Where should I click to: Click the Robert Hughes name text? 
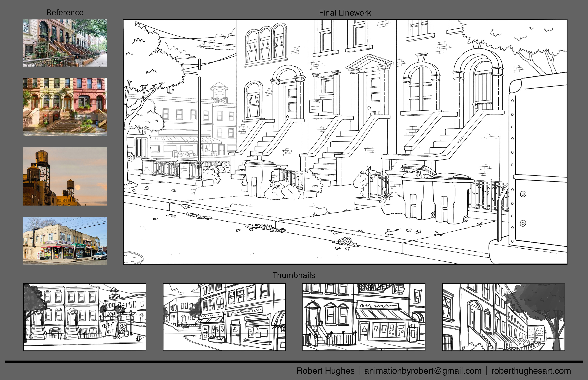325,371
